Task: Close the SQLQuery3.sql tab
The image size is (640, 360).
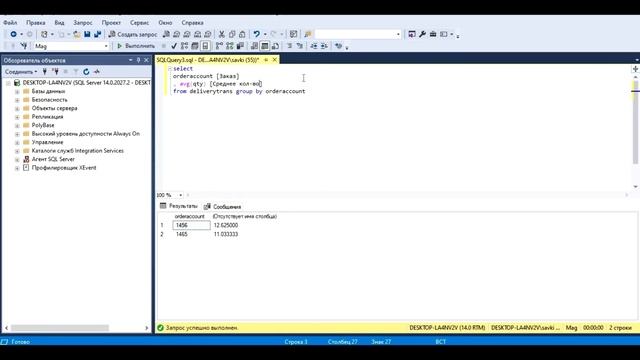Action: tap(275, 60)
